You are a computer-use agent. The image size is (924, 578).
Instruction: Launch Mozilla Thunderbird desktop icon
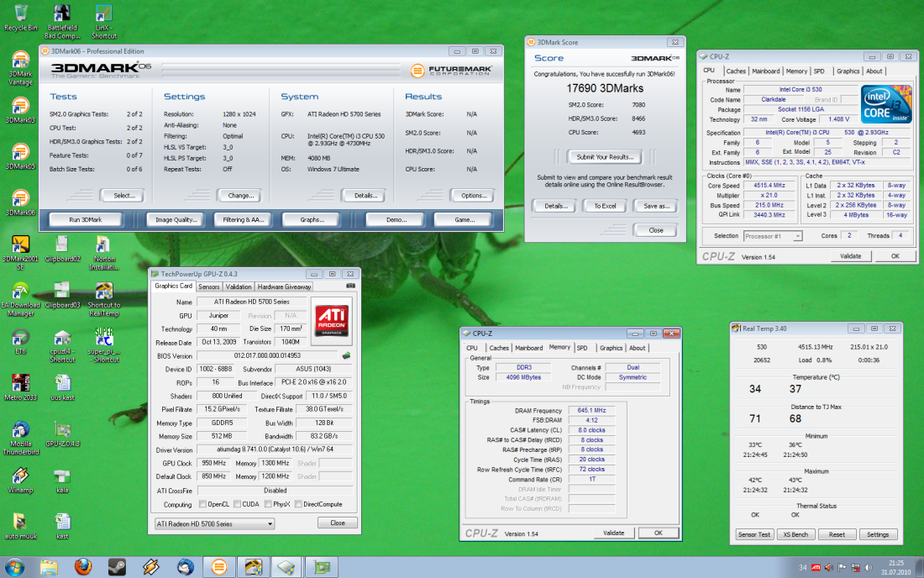(x=21, y=439)
